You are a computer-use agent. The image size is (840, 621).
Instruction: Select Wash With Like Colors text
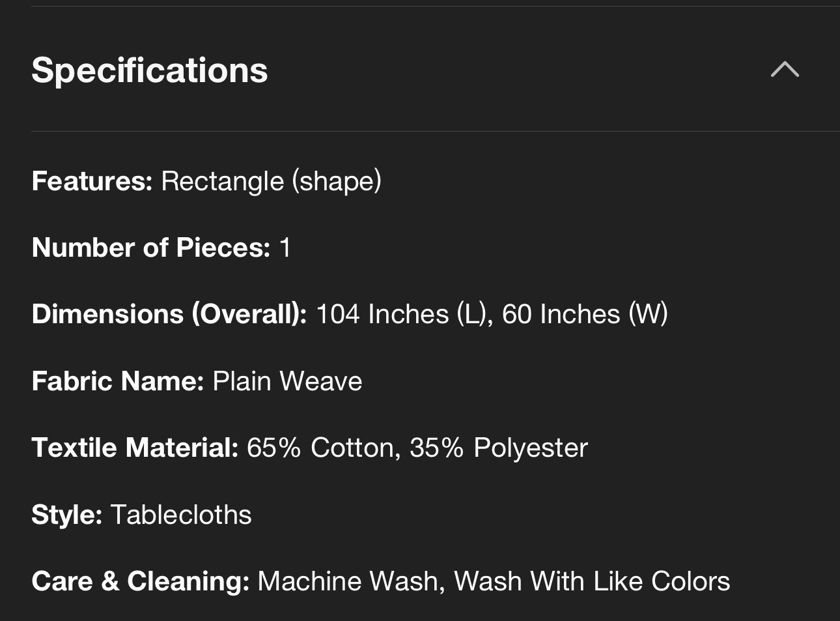point(592,581)
